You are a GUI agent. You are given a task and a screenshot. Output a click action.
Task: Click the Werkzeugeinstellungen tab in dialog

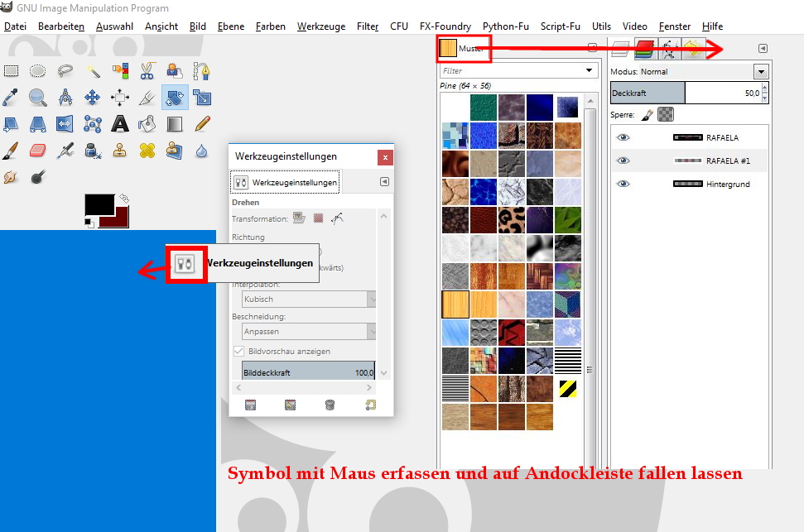click(285, 182)
